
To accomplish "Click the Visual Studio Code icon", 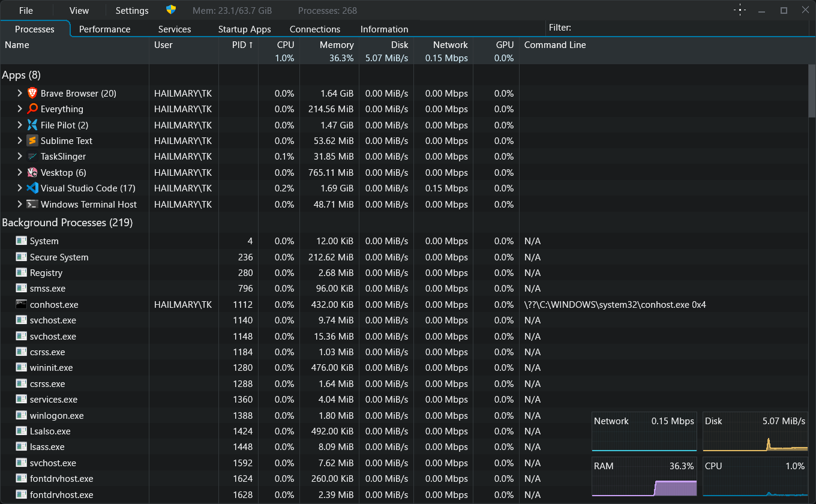I will pos(32,188).
